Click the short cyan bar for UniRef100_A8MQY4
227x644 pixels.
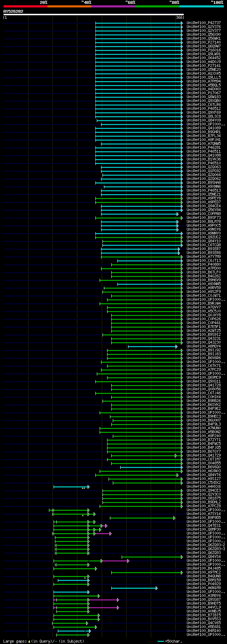click(153, 346)
